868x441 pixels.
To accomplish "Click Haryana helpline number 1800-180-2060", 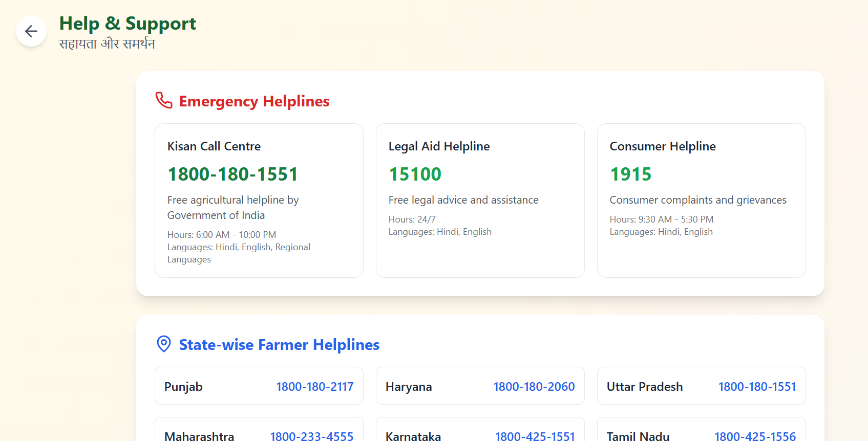I will [x=534, y=387].
